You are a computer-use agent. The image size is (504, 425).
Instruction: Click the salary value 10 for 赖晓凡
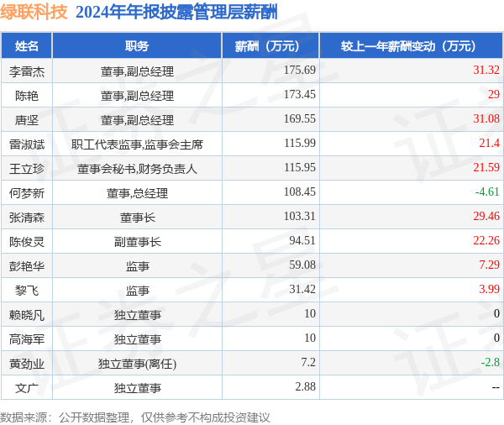pos(310,313)
